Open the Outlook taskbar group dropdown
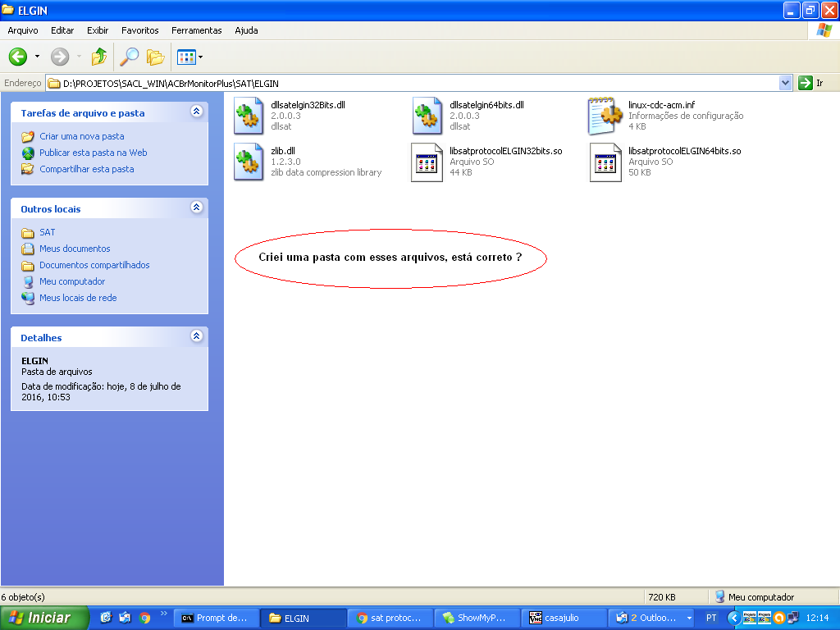Screen dimensions: 840x630 pyautogui.click(x=689, y=619)
